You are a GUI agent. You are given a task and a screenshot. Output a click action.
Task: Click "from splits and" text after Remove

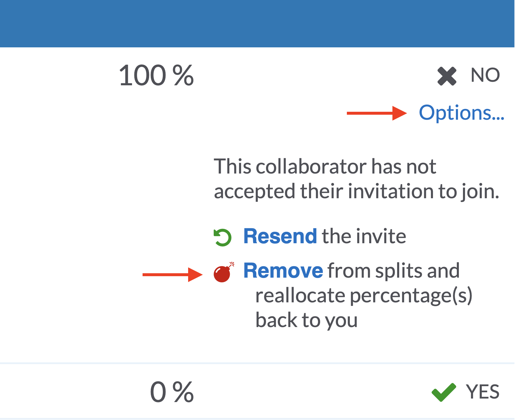coord(393,271)
